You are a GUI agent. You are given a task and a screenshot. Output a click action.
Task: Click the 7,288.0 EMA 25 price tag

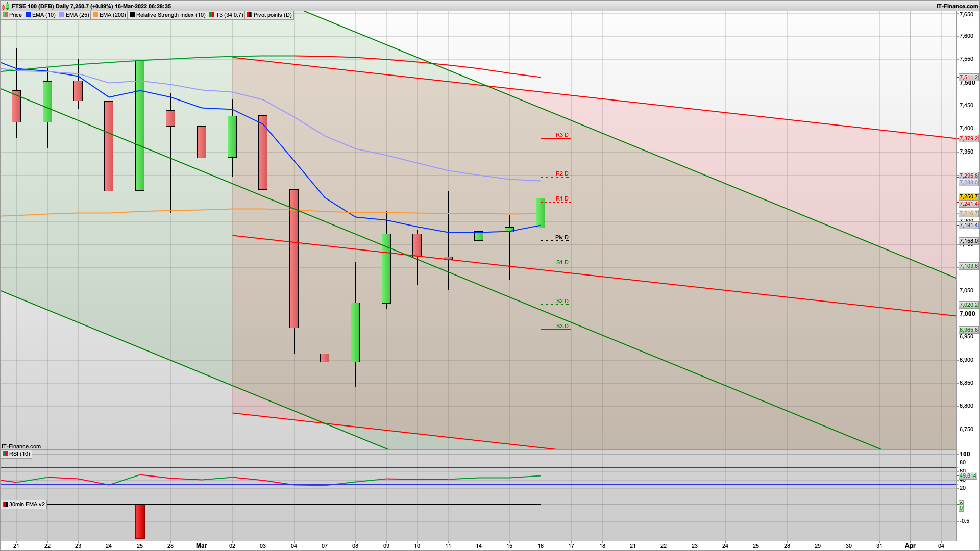pyautogui.click(x=968, y=183)
